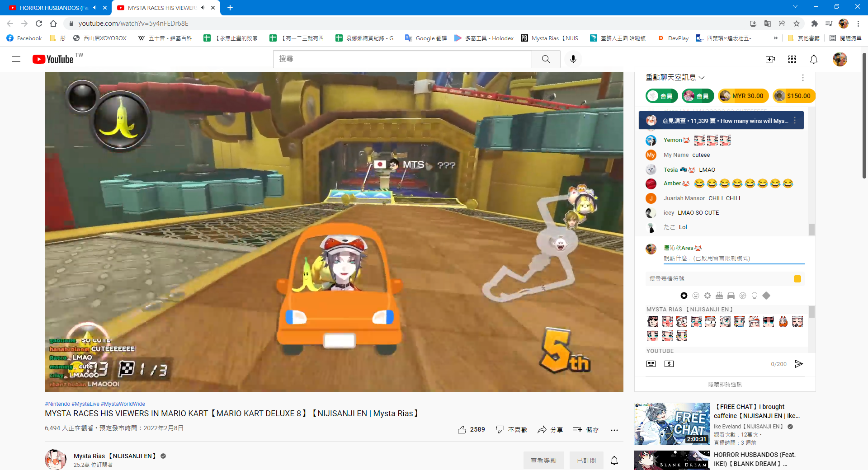
Task: Select the lightbulb objects emoji category
Action: pyautogui.click(x=755, y=296)
